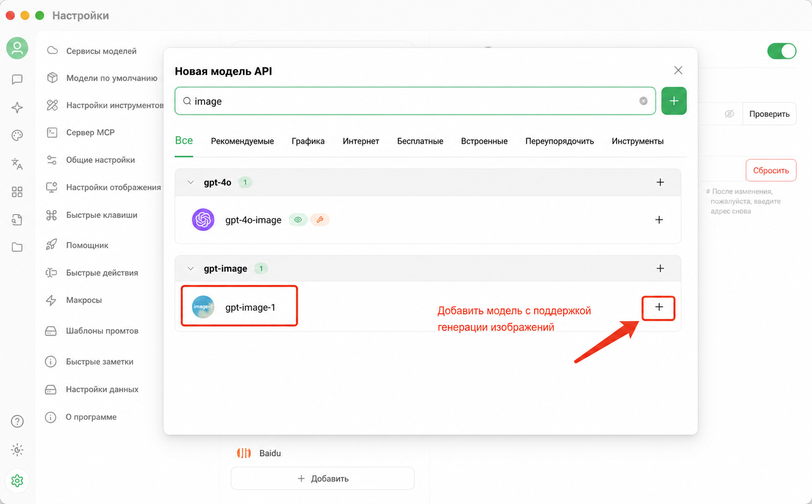Open Сервисы моделей settings
This screenshot has height=504, width=812.
tap(102, 51)
